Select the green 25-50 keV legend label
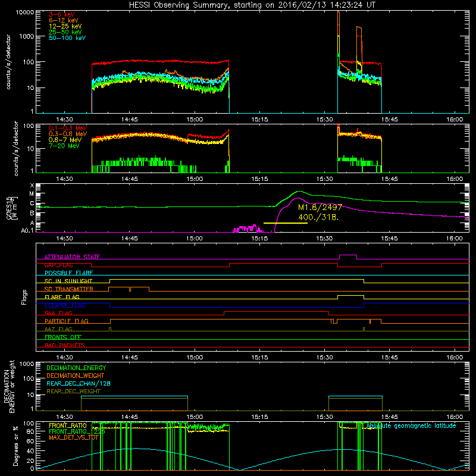This screenshot has height=476, width=476. coord(65,32)
